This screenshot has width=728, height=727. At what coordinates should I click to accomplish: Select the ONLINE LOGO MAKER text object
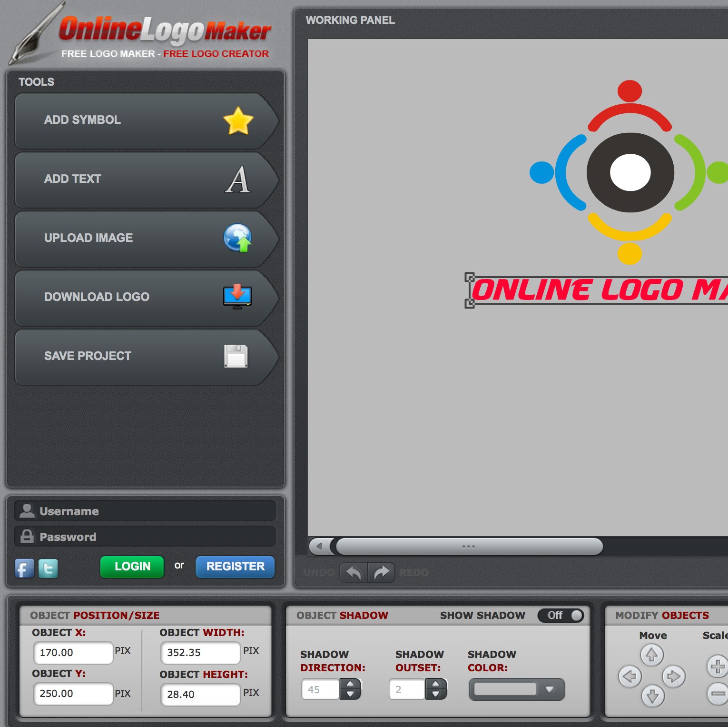click(600, 290)
